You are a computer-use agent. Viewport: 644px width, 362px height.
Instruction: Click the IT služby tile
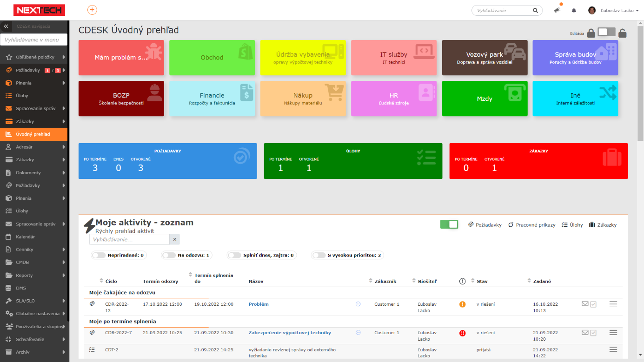(393, 58)
